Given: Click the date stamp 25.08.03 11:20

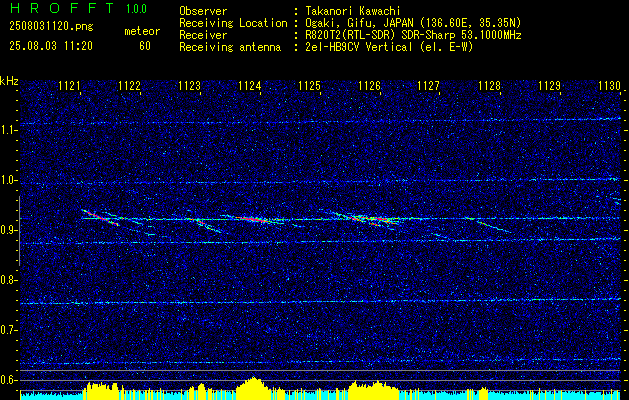Looking at the screenshot, I should [51, 46].
